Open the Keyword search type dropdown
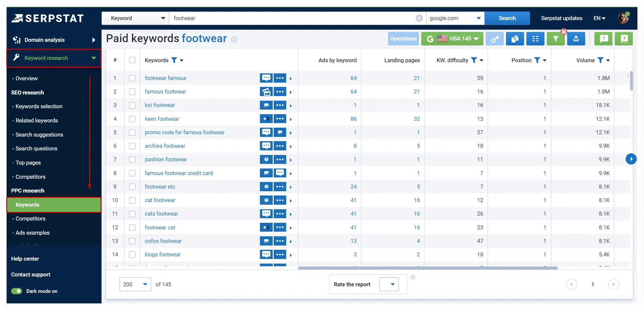This screenshot has width=644, height=310. pyautogui.click(x=135, y=18)
